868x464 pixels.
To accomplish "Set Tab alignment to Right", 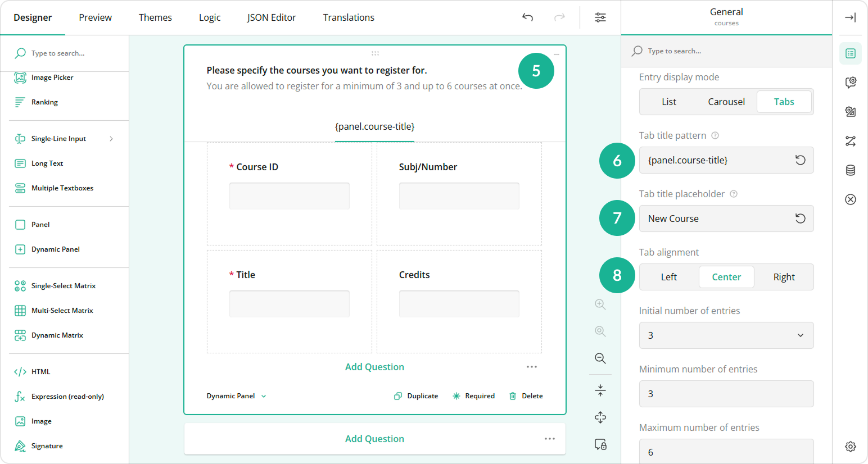I will pos(784,277).
